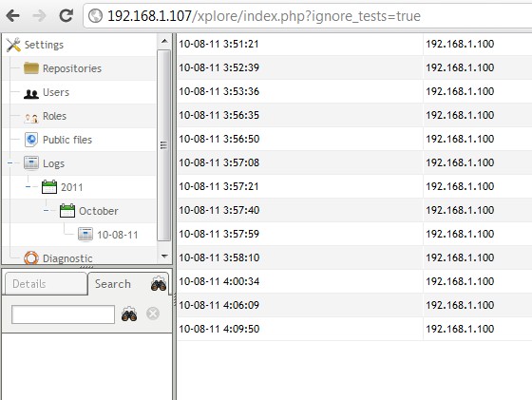Switch to the Search tab
Viewport: 532px width, 400px height.
[x=113, y=284]
